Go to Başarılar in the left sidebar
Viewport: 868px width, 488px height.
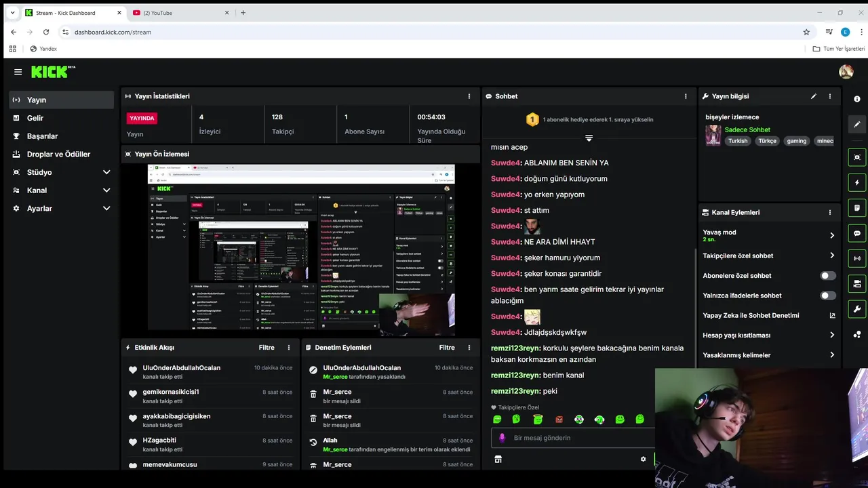click(x=61, y=136)
